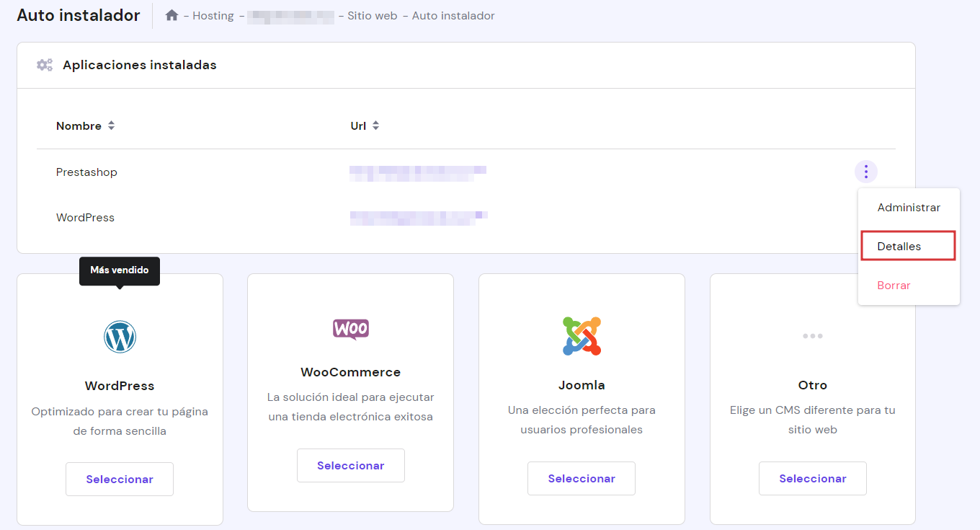This screenshot has width=980, height=530.
Task: Open the three-dot actions menu for Prestashop
Action: (x=866, y=172)
